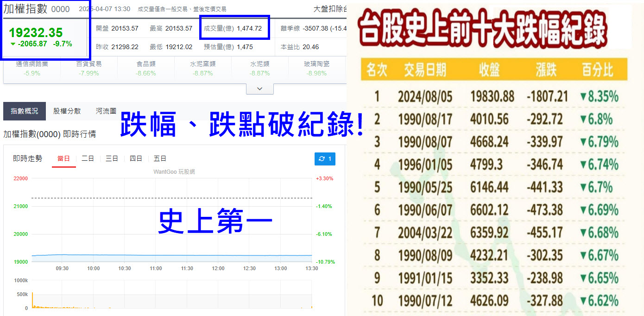644x316 pixels.
Task: Click the 當日 timeframe label
Action: point(64,158)
